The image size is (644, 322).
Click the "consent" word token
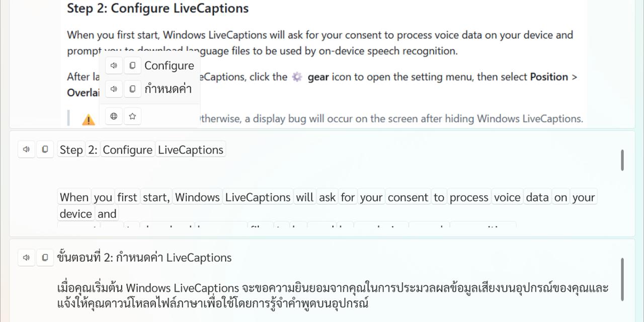[x=408, y=197]
